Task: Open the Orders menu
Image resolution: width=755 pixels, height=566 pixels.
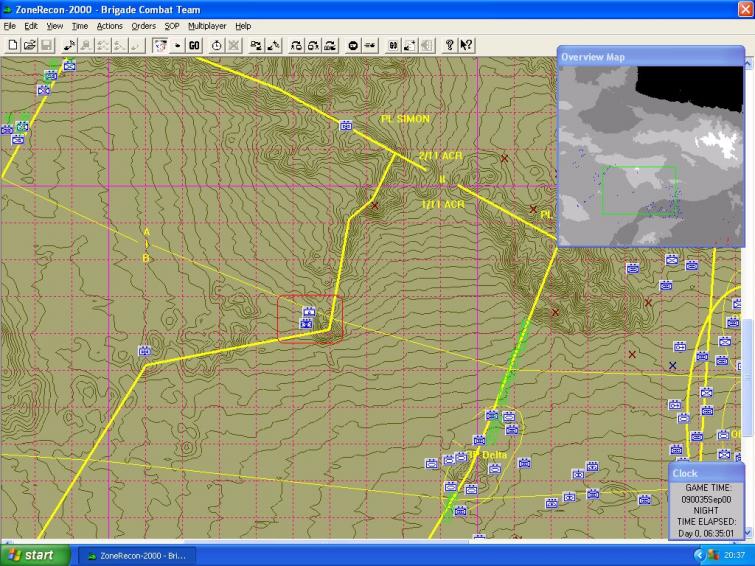Action: tap(143, 25)
